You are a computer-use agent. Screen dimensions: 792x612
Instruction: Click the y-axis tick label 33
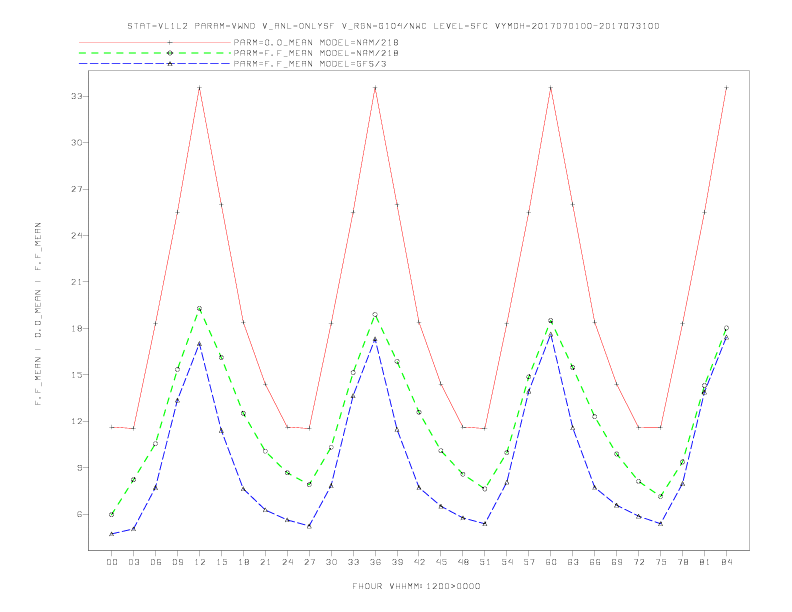pyautogui.click(x=77, y=96)
